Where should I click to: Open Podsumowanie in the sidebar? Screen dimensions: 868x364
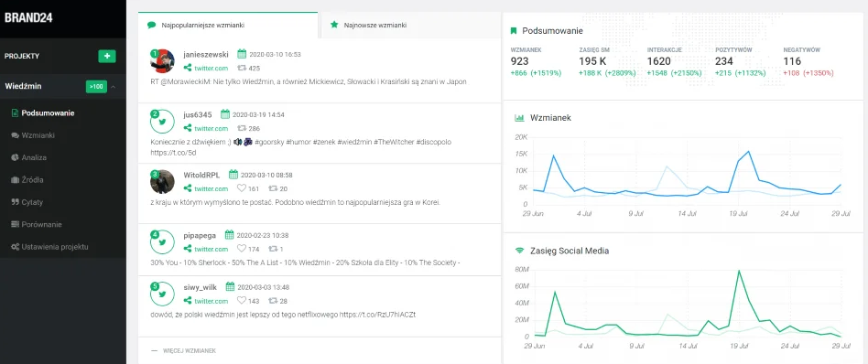[43, 112]
